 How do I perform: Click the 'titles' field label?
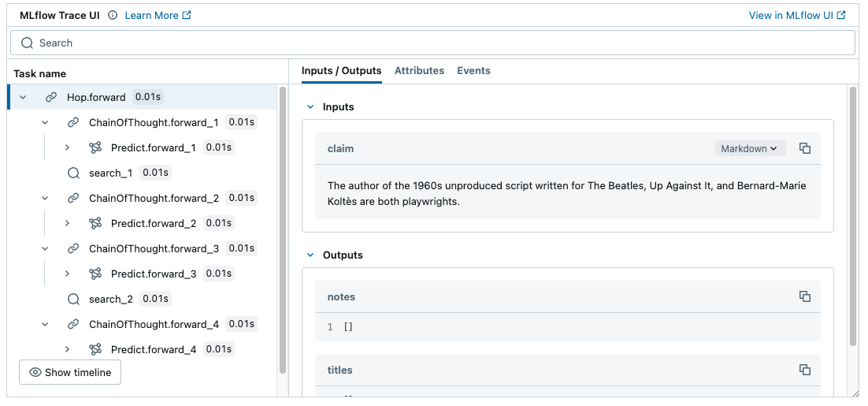(x=340, y=370)
